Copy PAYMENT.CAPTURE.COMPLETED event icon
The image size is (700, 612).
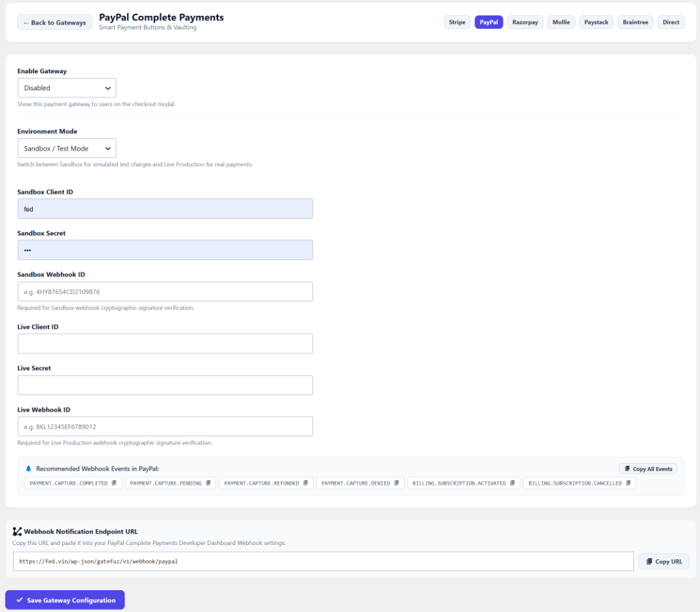tap(114, 483)
